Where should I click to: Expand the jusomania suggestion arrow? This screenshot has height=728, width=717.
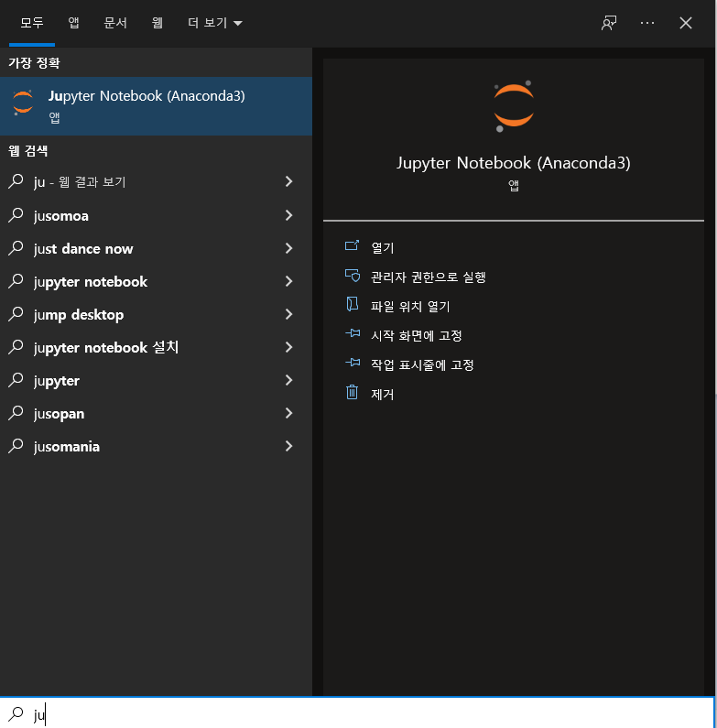click(288, 446)
